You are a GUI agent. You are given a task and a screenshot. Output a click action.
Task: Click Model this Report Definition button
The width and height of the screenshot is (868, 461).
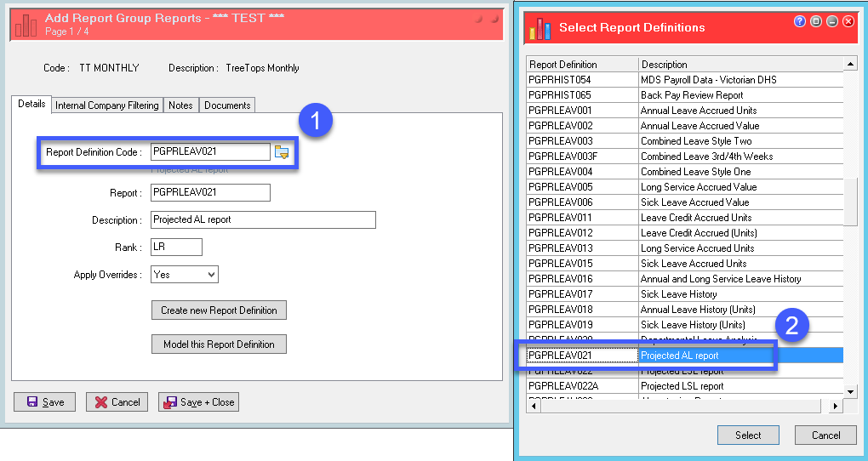(218, 344)
